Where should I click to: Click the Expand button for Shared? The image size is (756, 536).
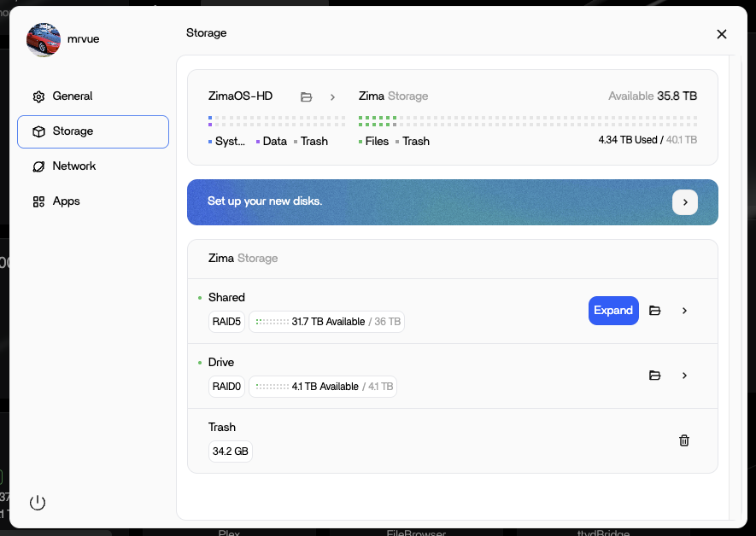click(x=613, y=311)
